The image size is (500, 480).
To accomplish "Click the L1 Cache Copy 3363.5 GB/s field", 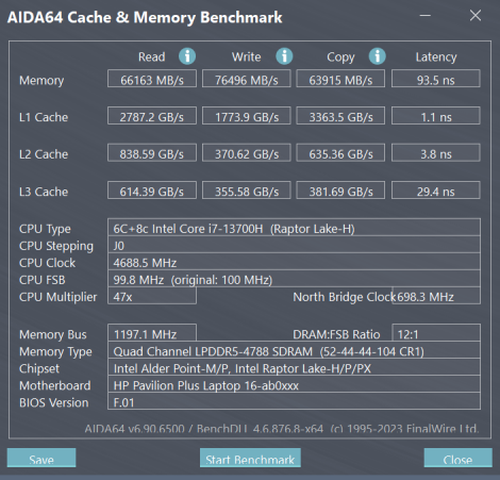I will click(x=341, y=116).
